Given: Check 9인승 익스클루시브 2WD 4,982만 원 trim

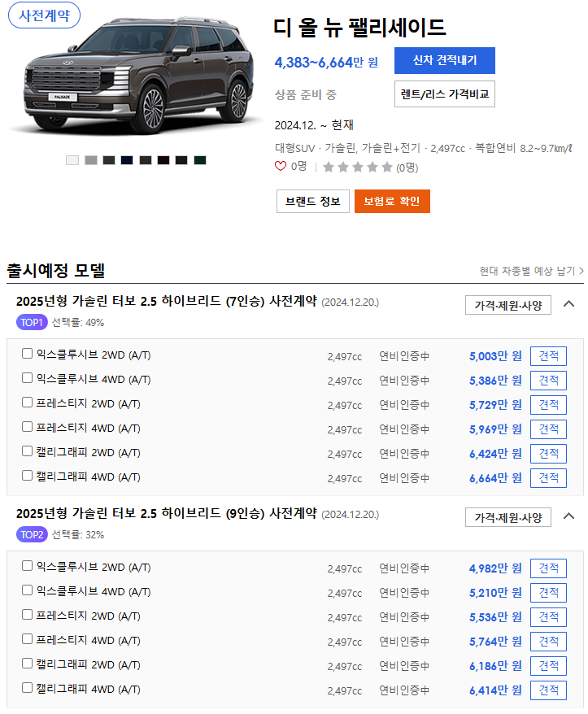Looking at the screenshot, I should point(28,566).
